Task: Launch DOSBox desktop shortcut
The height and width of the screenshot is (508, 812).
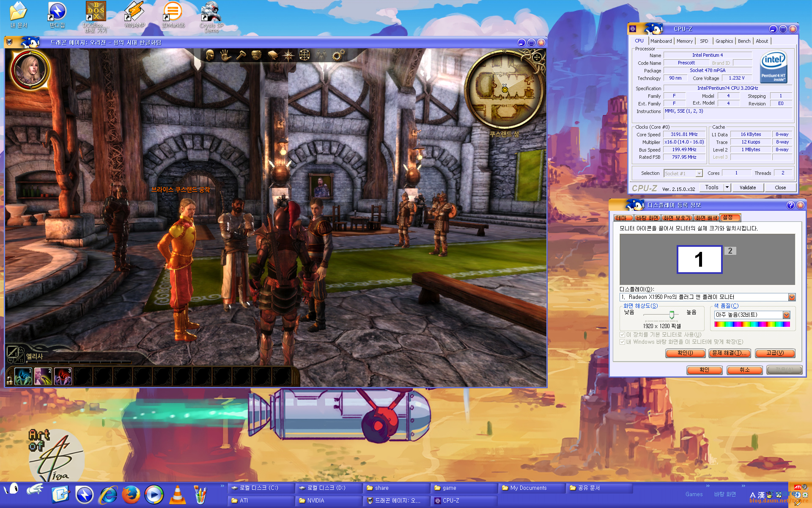Action: (96, 17)
